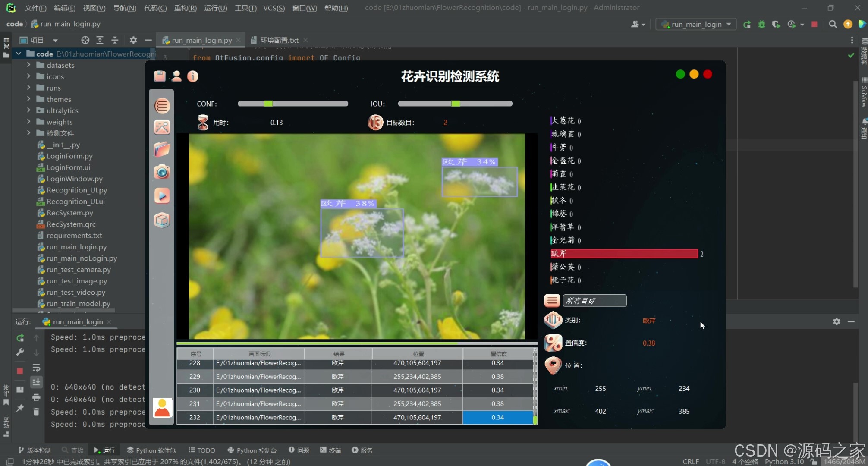Expand the weights folder

coord(28,122)
